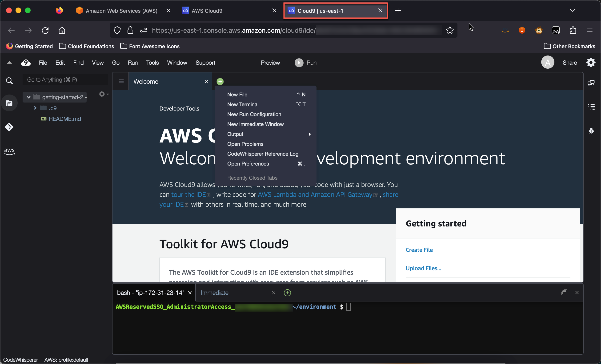Select Open Problems menu item
The height and width of the screenshot is (364, 601).
point(266,144)
